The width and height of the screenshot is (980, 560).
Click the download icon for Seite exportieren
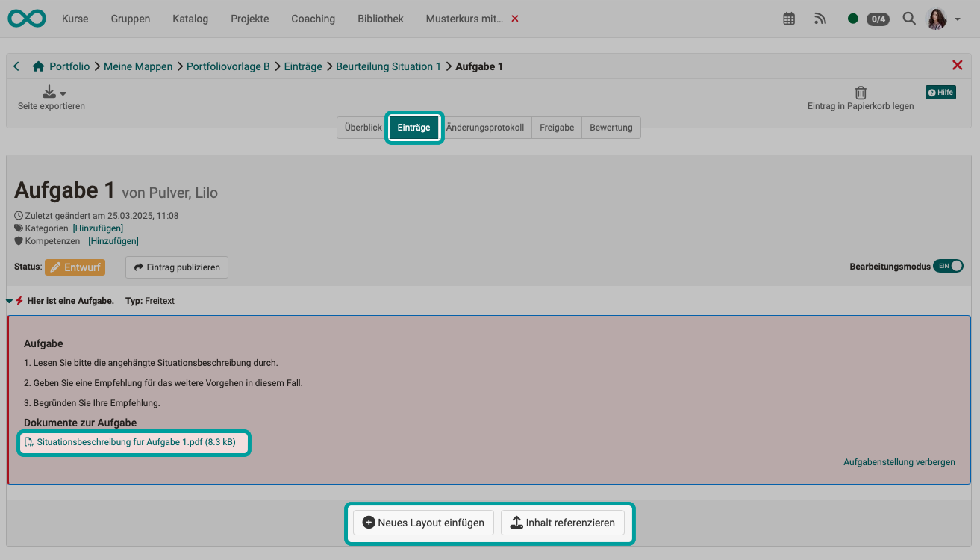click(48, 90)
